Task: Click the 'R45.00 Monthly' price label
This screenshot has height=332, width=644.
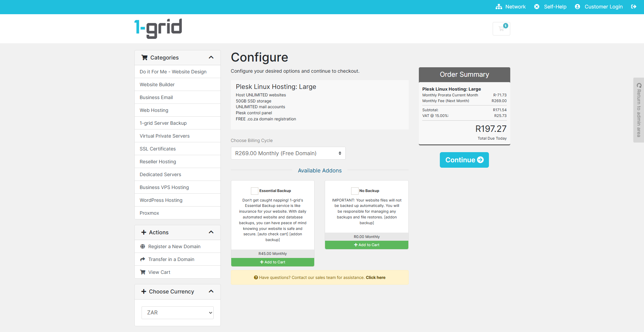Action: click(x=273, y=254)
